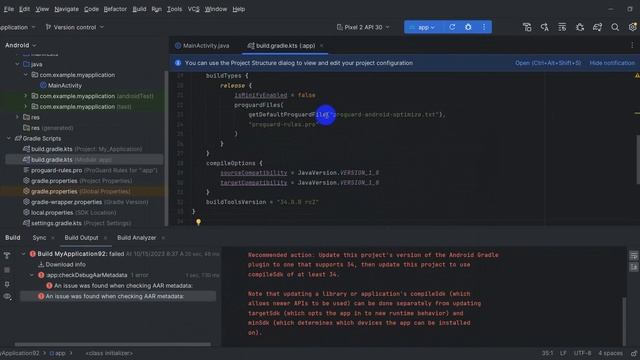This screenshot has width=640, height=360.
Task: Click the cursor position indicator in status bar
Action: pyautogui.click(x=547, y=353)
